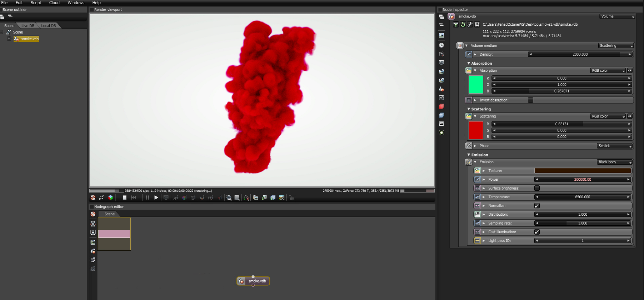Click the load file icon beside the path
Screen dimensions: 644x300
tap(456, 24)
